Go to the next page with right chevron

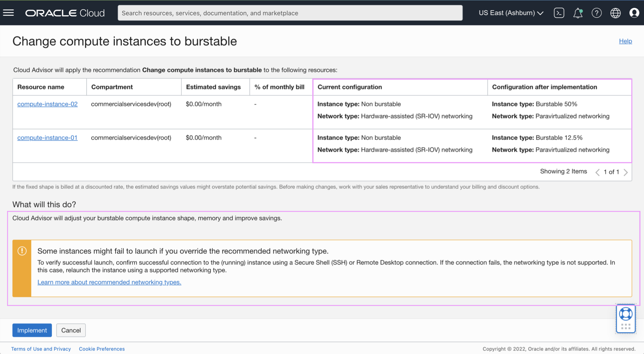626,172
